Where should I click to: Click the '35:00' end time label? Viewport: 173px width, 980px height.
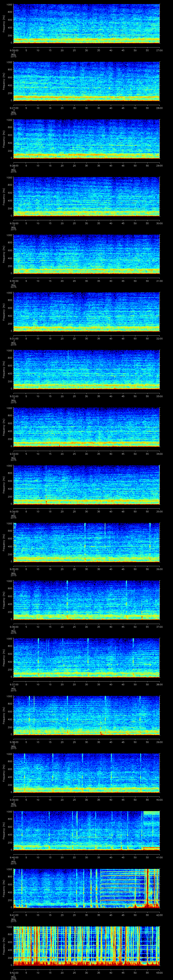point(159,512)
